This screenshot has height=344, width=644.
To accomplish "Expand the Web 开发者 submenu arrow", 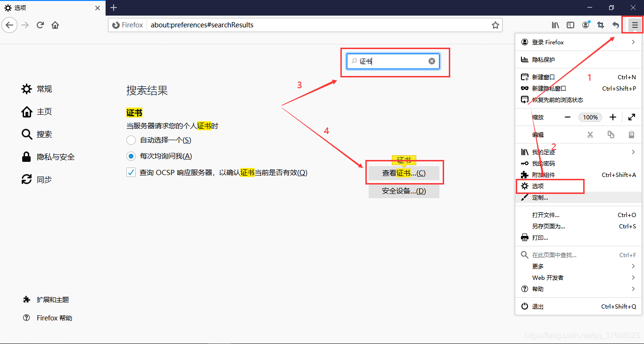I will pos(633,277).
